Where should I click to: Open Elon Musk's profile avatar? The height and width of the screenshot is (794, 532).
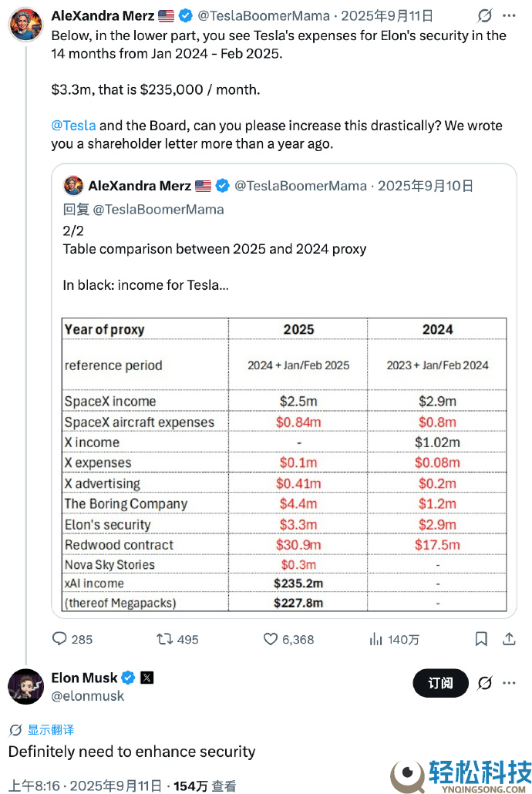26,687
